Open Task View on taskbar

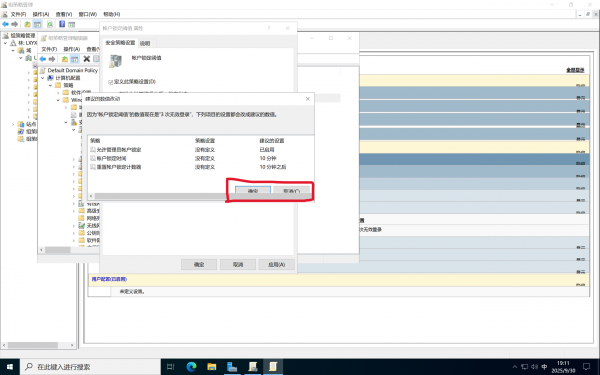click(170, 367)
